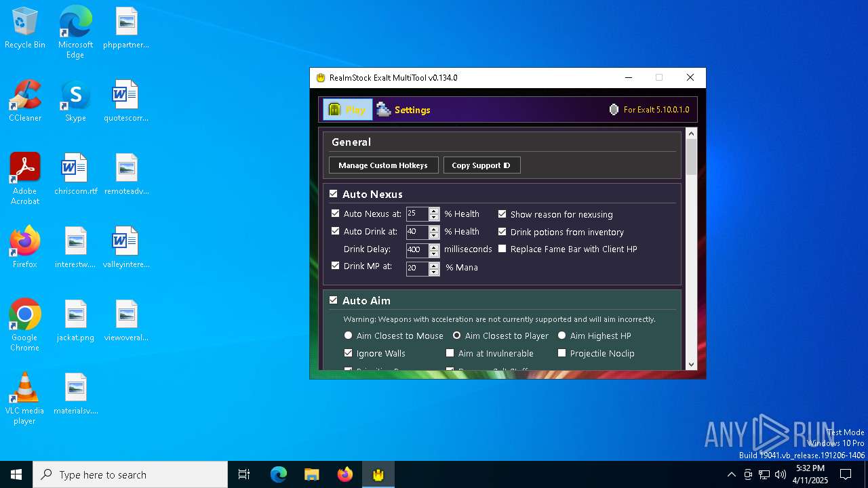Show hidden system tray icons

(731, 474)
